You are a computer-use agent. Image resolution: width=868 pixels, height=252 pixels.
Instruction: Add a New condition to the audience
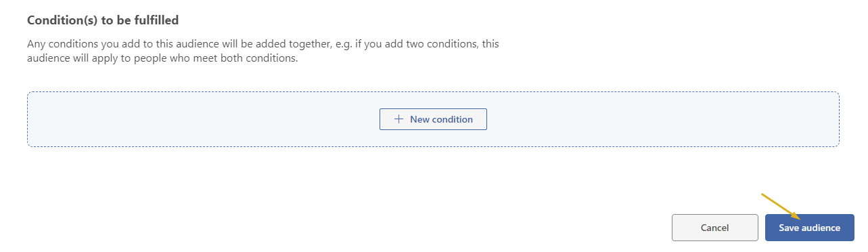tap(433, 119)
